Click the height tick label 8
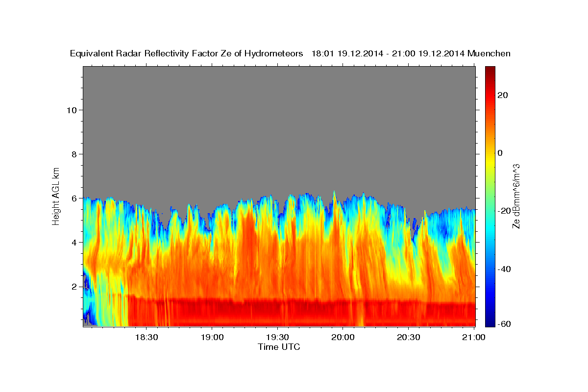Viewport: 588px width, 392px height. point(74,154)
